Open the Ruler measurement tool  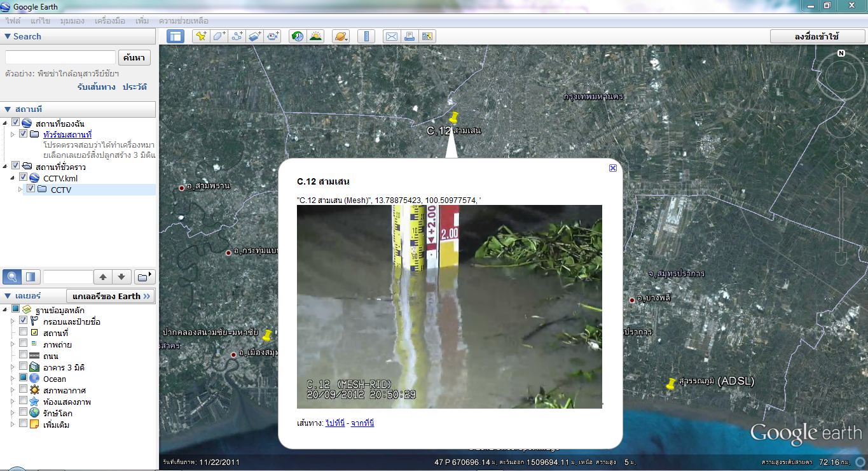(366, 36)
